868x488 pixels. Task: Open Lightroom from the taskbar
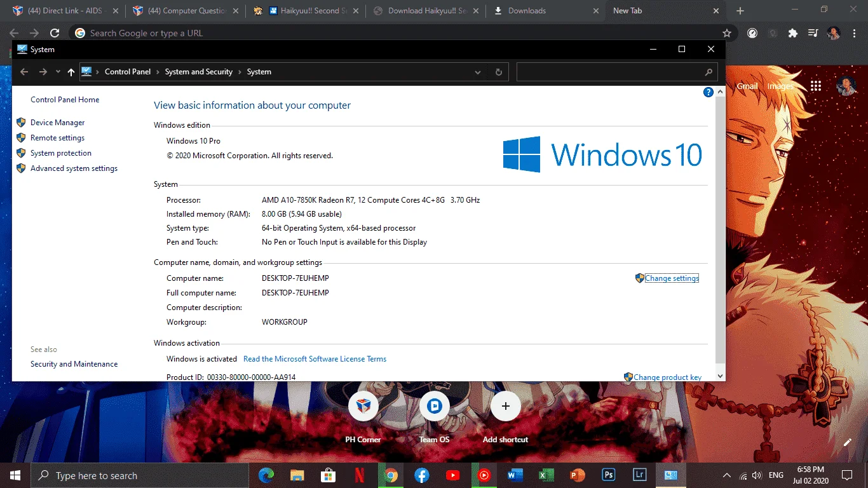tap(639, 475)
